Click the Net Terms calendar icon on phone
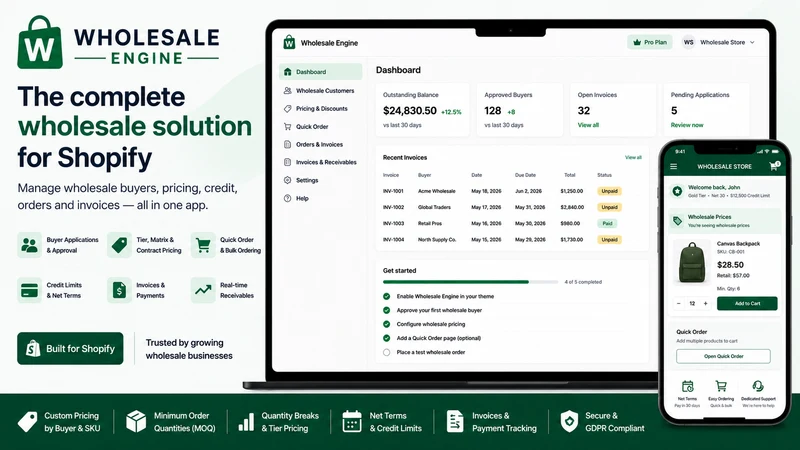The height and width of the screenshot is (450, 800). [x=687, y=386]
